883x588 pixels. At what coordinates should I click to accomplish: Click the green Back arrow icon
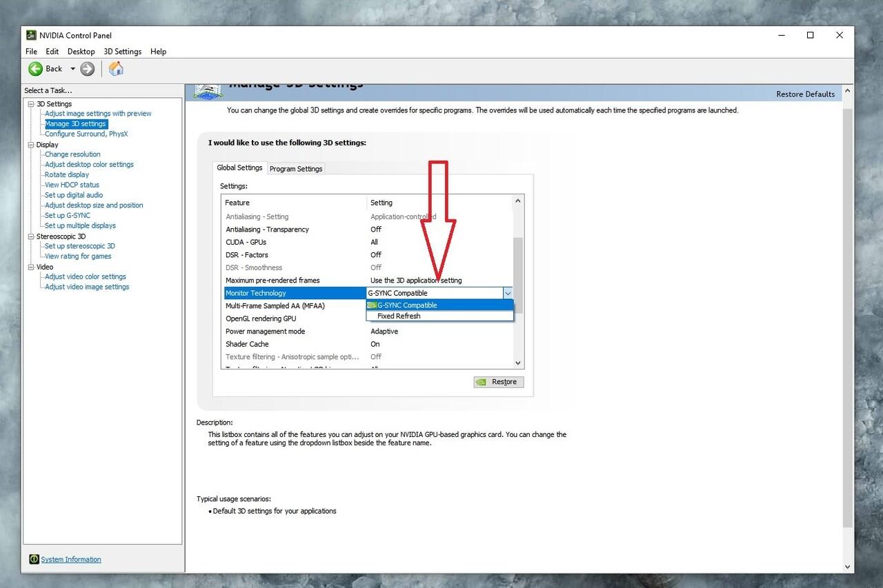click(x=35, y=69)
